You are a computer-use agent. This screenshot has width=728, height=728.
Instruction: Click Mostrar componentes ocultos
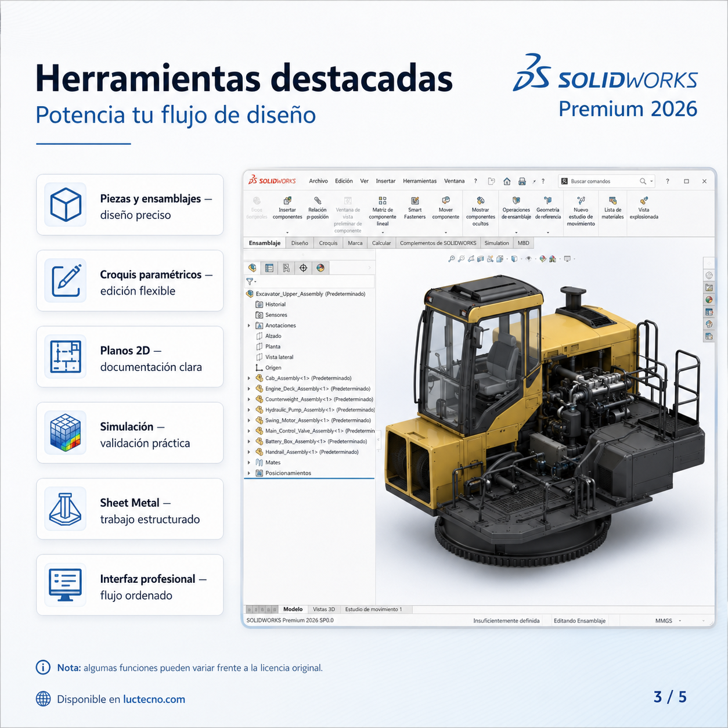click(x=480, y=211)
